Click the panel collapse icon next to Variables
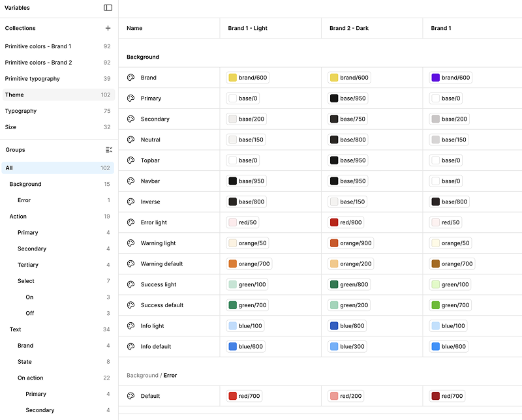The width and height of the screenshot is (522, 420). point(108,8)
